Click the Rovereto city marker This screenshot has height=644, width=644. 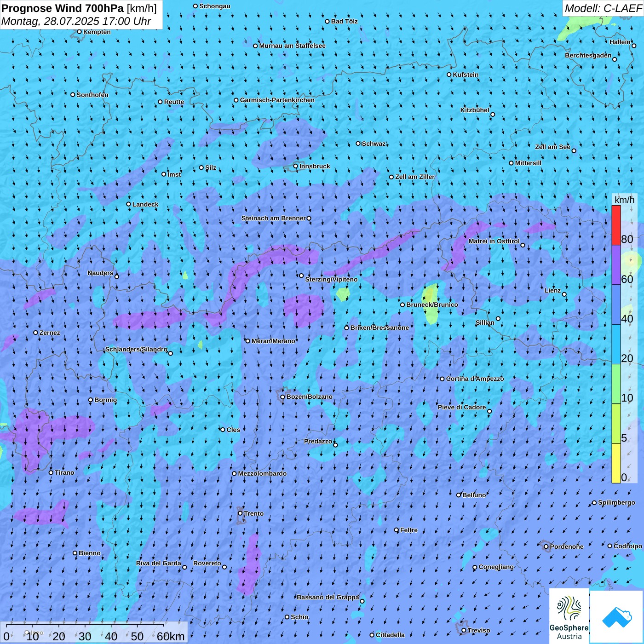(x=224, y=567)
